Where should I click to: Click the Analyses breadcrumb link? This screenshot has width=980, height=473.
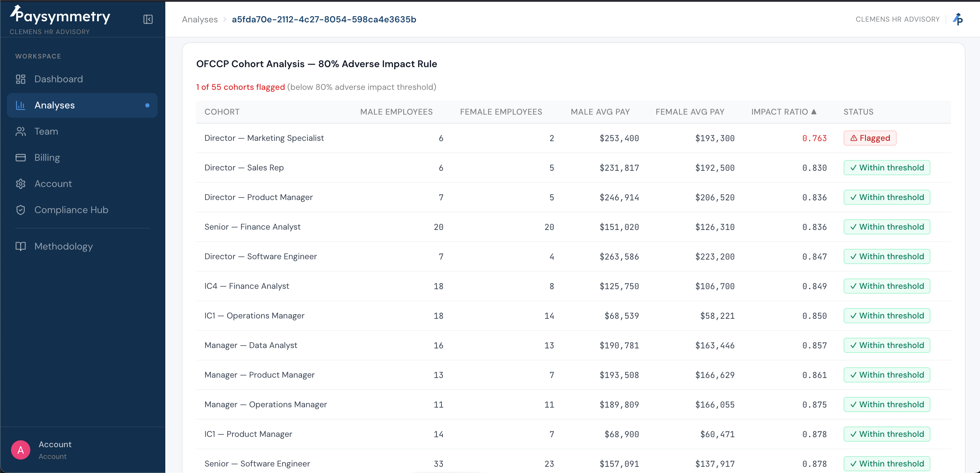200,19
